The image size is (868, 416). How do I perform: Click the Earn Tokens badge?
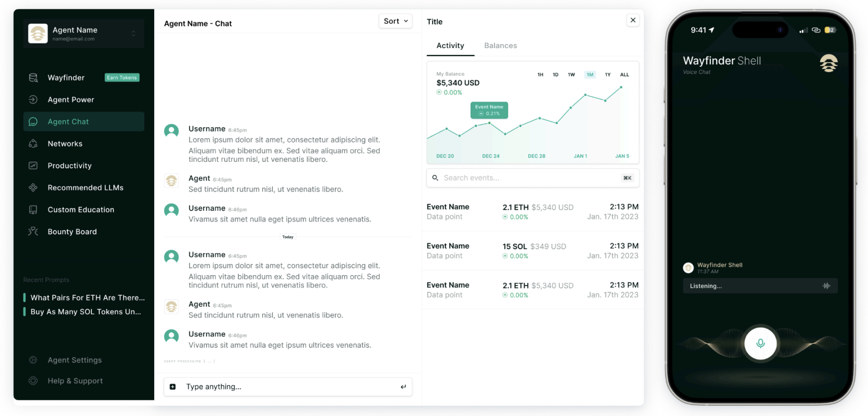(x=122, y=78)
